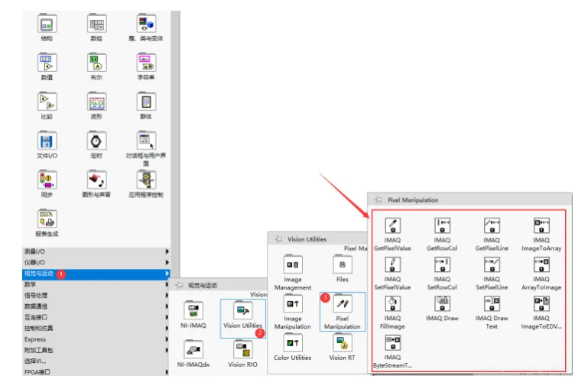Open the 结构 (Structures) palette
The height and width of the screenshot is (392, 588).
click(47, 24)
